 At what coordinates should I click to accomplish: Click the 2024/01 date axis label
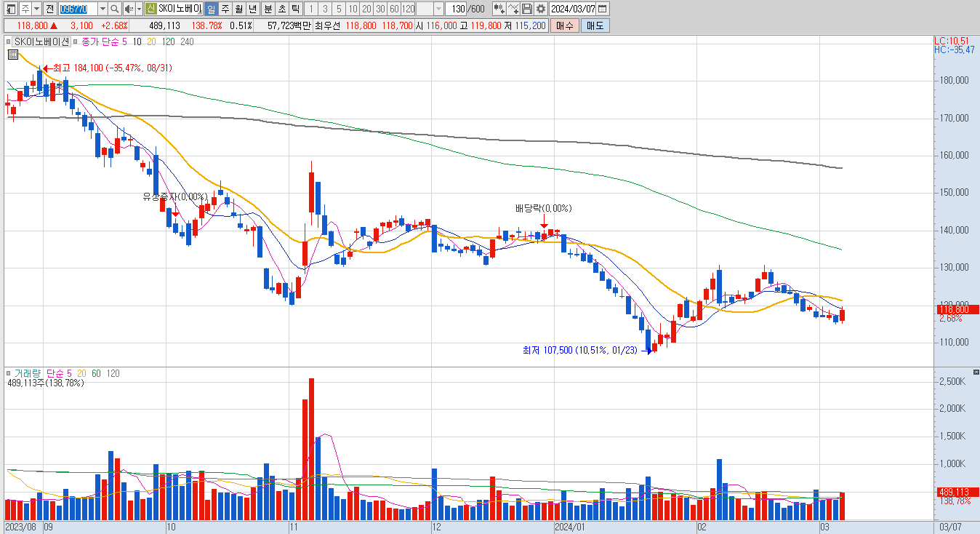point(570,527)
